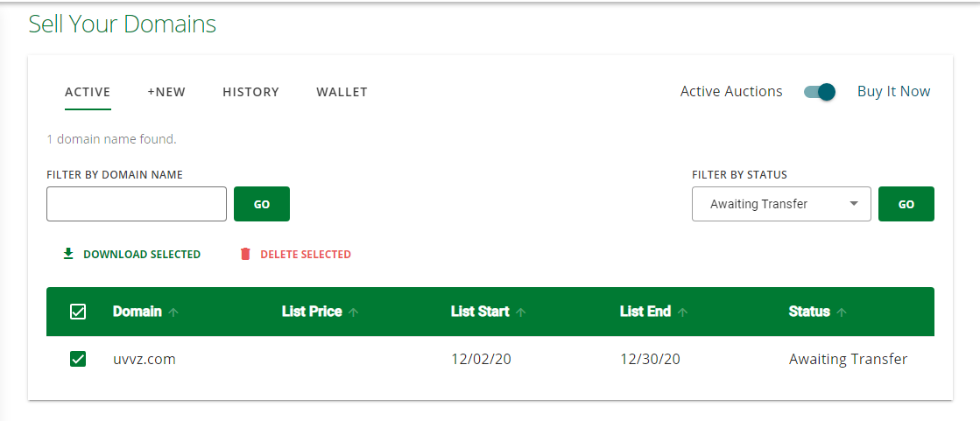This screenshot has height=421, width=980.
Task: Sort by Domain arrow icon
Action: pyautogui.click(x=173, y=312)
